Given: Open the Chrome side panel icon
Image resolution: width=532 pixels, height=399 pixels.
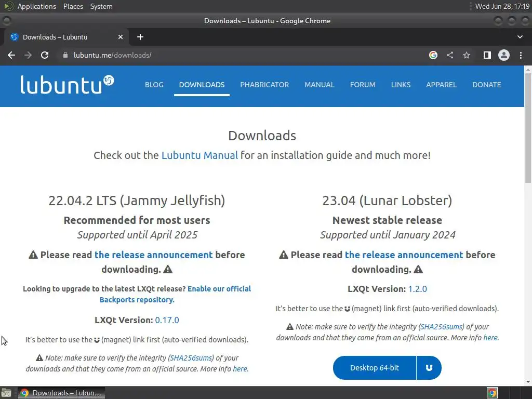Looking at the screenshot, I should pos(487,55).
